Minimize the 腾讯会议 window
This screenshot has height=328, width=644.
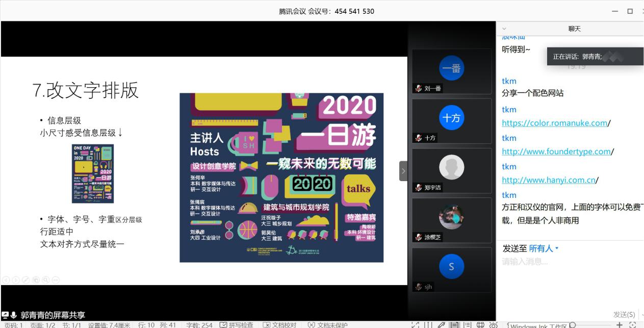pyautogui.click(x=616, y=11)
